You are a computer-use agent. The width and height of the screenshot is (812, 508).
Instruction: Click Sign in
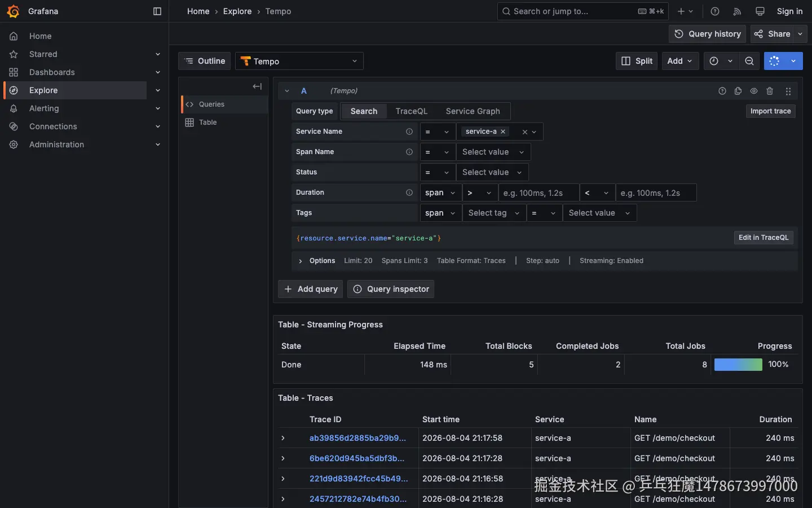click(x=789, y=11)
